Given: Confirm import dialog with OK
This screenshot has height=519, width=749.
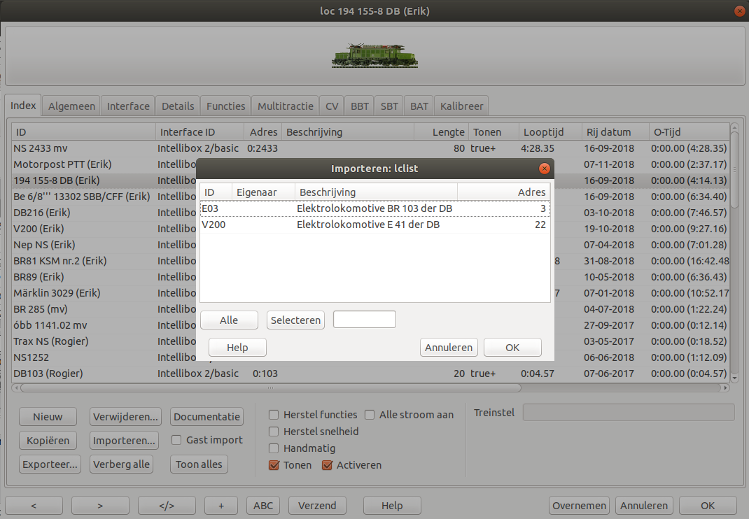Looking at the screenshot, I should (512, 348).
